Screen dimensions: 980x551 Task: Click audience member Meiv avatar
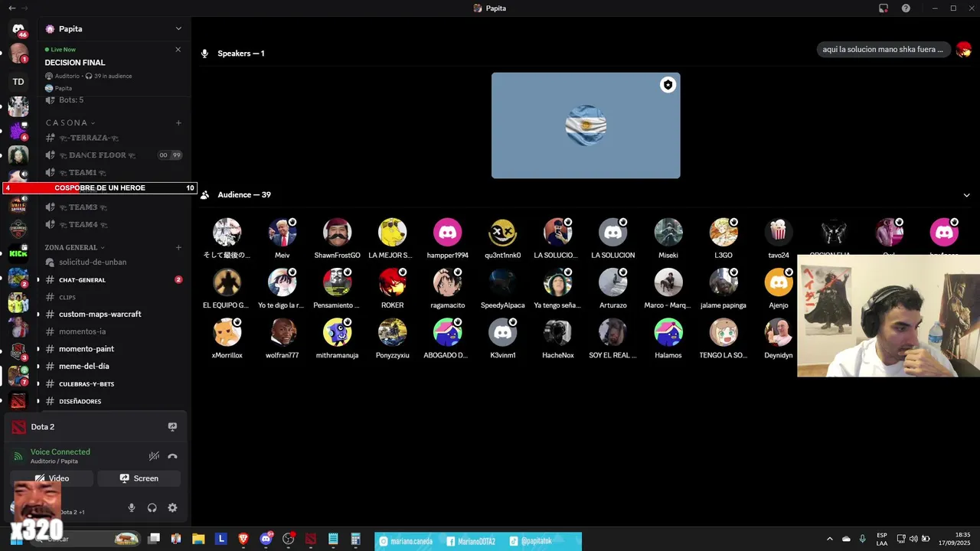coord(283,232)
